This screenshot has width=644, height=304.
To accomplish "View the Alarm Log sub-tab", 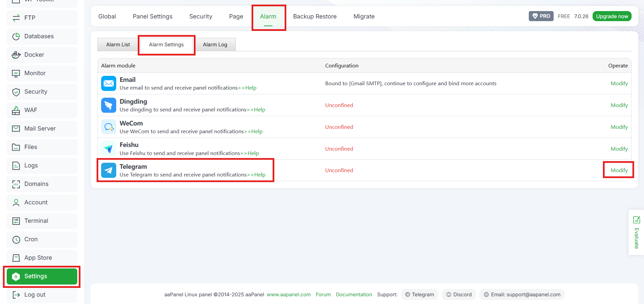I will [215, 45].
